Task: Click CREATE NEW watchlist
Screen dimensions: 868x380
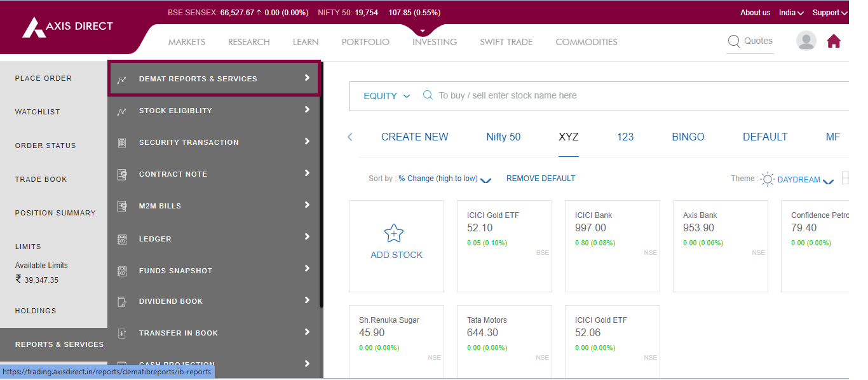Action: pos(415,137)
